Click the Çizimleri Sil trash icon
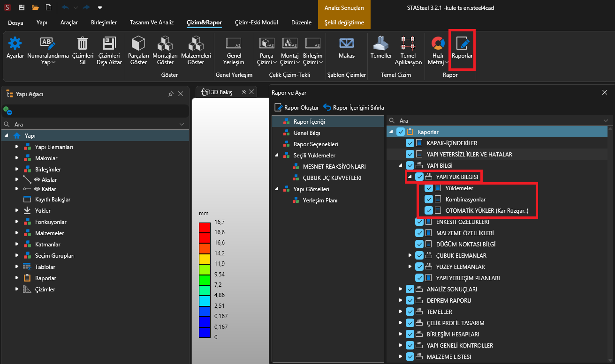The image size is (615, 364). pos(82,44)
